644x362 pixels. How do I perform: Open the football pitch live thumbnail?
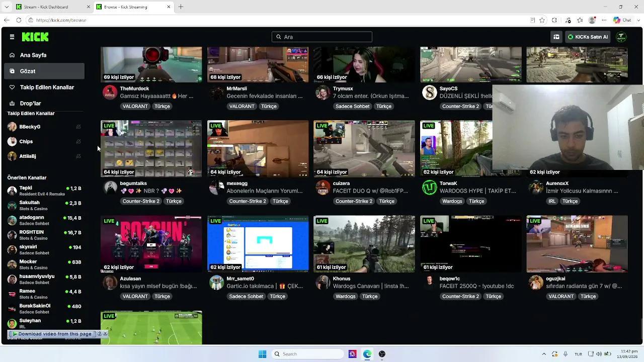tap(151, 328)
